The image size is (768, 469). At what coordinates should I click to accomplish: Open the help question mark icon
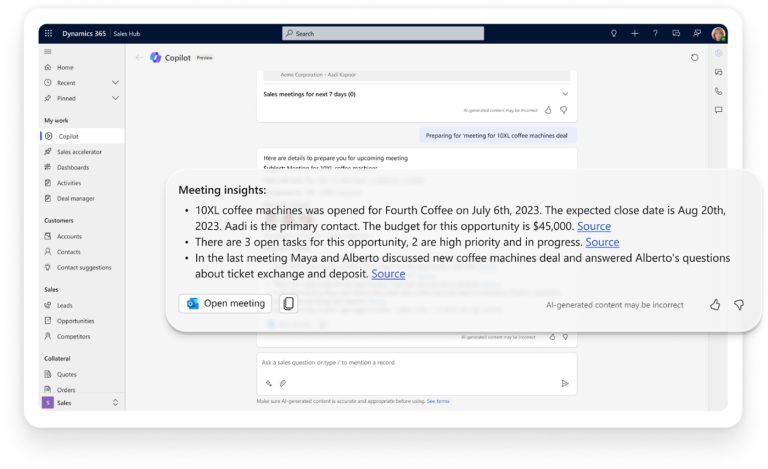coord(655,33)
